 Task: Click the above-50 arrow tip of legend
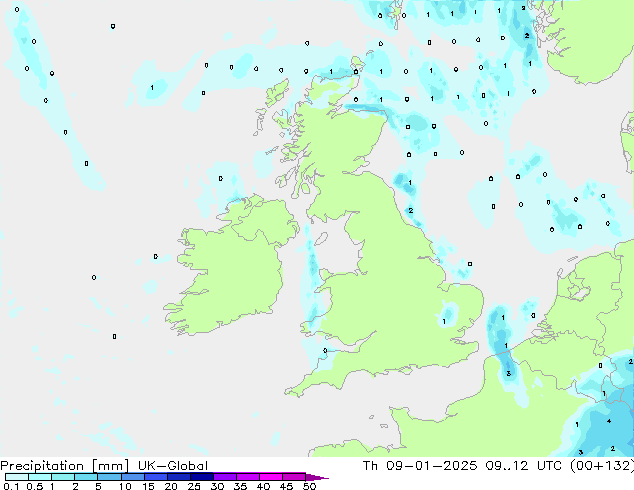[317, 477]
